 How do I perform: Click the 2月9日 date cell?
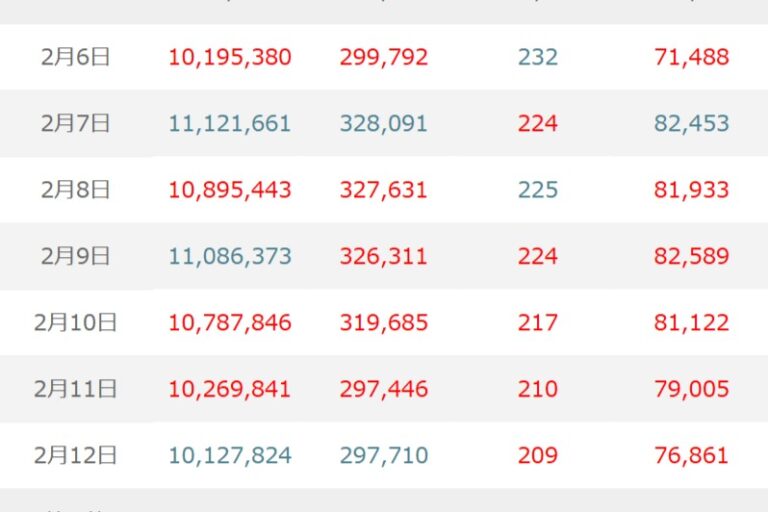click(76, 256)
